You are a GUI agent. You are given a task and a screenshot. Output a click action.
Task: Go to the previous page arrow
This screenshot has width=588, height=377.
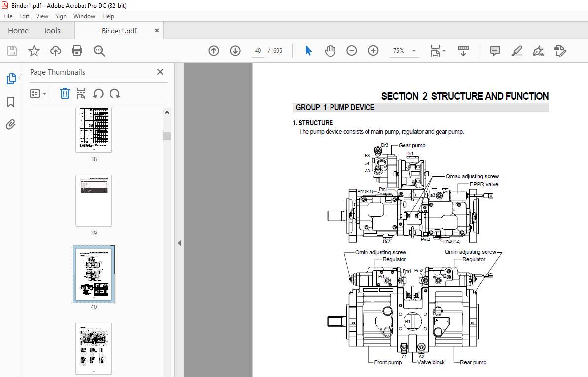point(214,51)
